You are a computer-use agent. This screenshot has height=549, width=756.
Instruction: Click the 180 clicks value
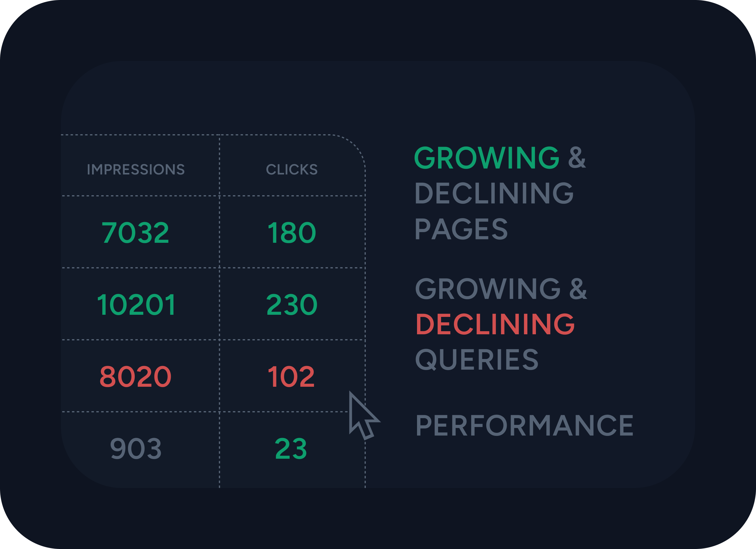(x=292, y=232)
